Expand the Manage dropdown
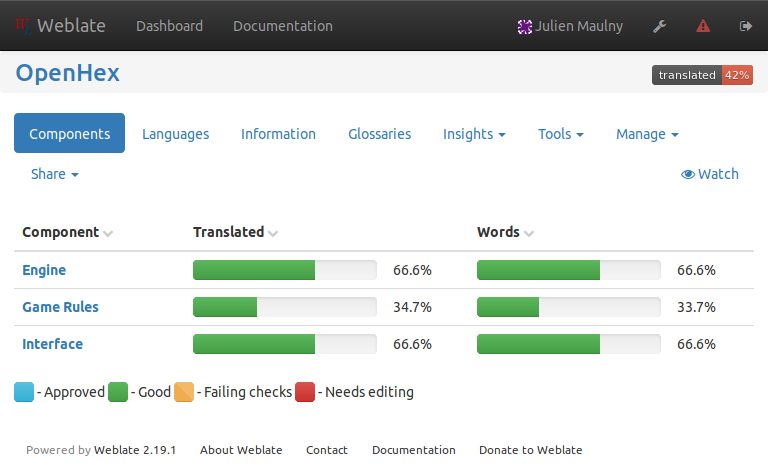The height and width of the screenshot is (473, 768). [647, 134]
